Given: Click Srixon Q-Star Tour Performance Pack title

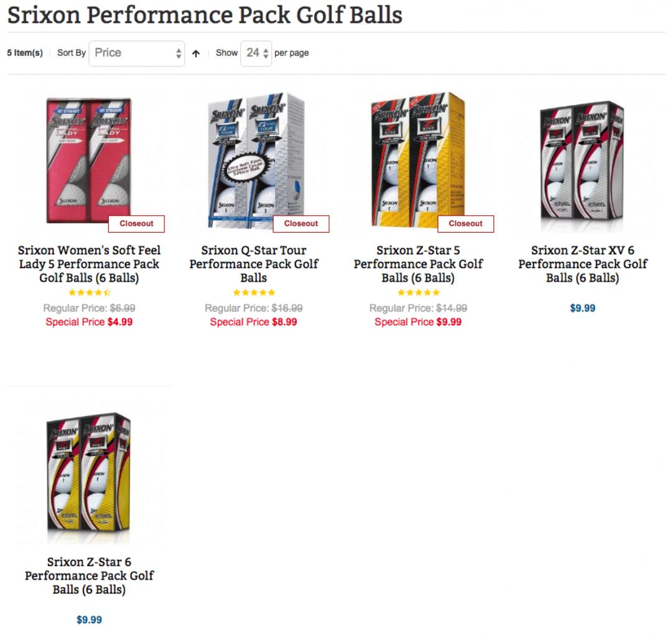Looking at the screenshot, I should tap(253, 264).
